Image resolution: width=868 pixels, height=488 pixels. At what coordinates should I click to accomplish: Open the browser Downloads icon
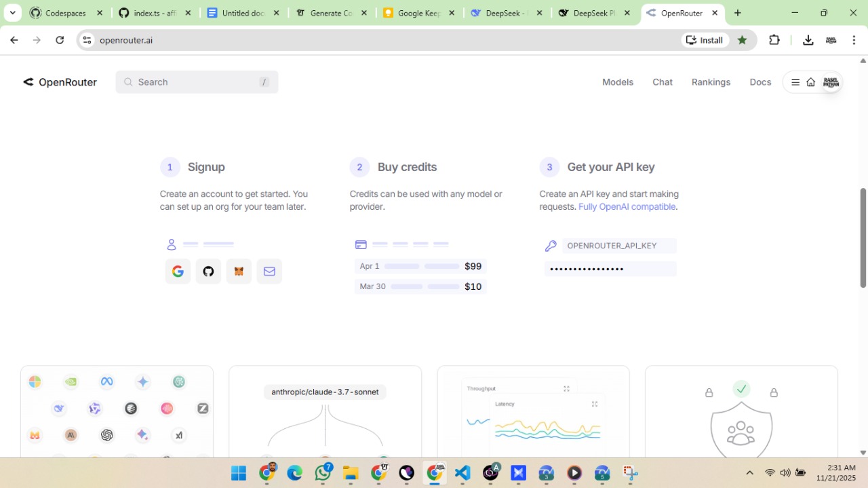(x=808, y=40)
